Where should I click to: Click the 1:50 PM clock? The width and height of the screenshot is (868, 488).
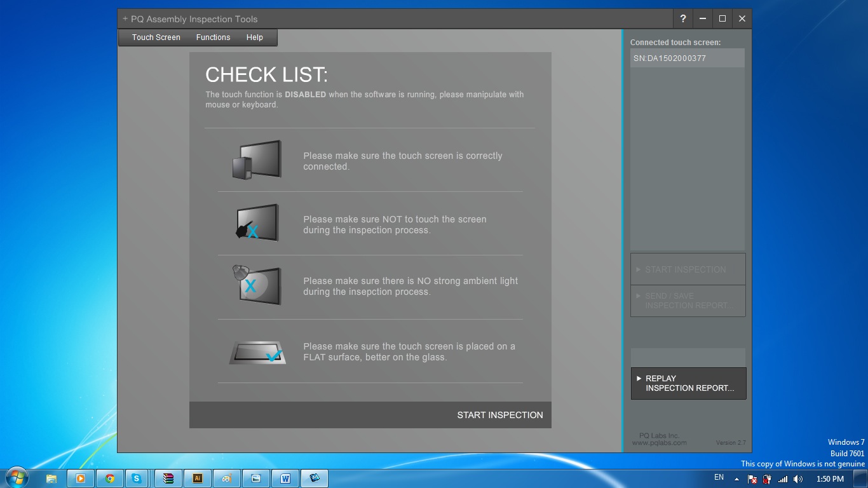point(830,479)
